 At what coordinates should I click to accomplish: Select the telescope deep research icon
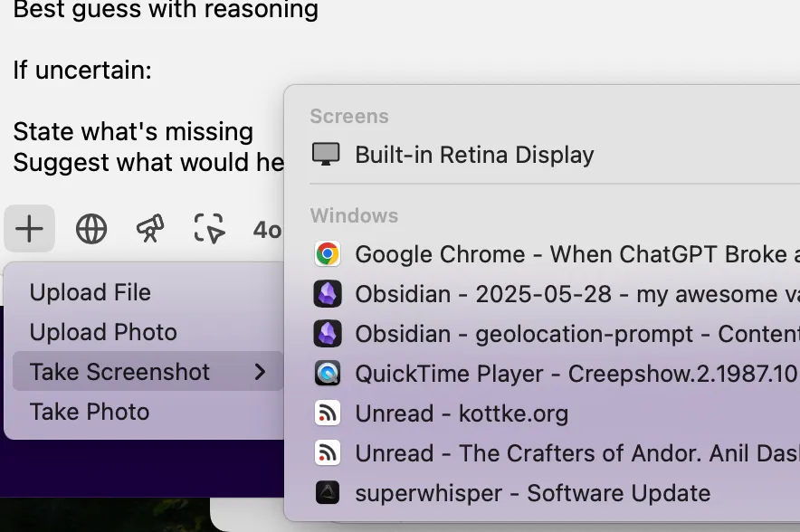click(150, 228)
